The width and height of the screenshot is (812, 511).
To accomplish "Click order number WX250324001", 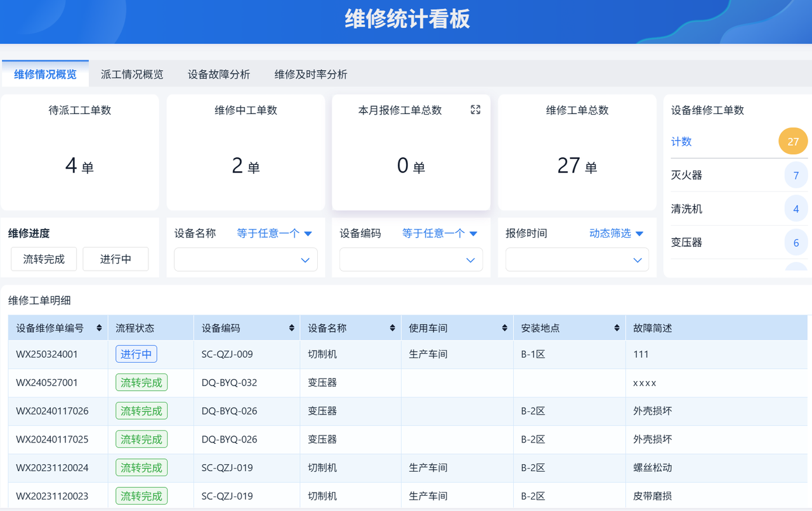I will point(47,354).
